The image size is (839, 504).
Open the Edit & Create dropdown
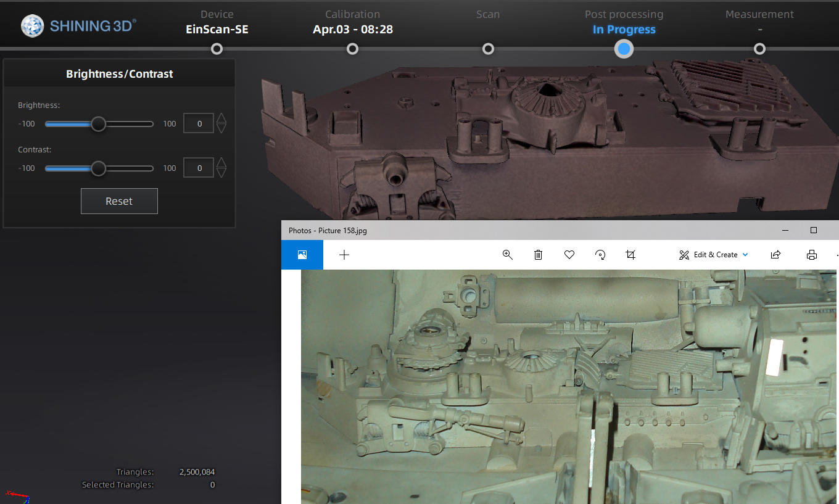coord(714,255)
